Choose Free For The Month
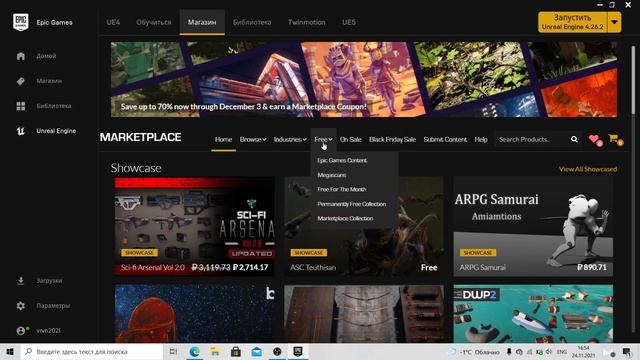 point(342,189)
